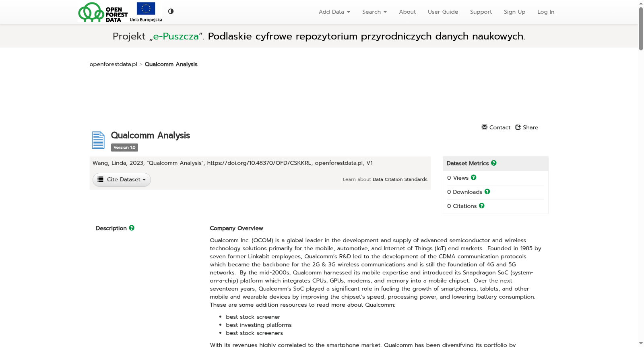Follow the e-Puszcza project link
Image resolution: width=644 pixels, height=347 pixels.
[x=176, y=36]
